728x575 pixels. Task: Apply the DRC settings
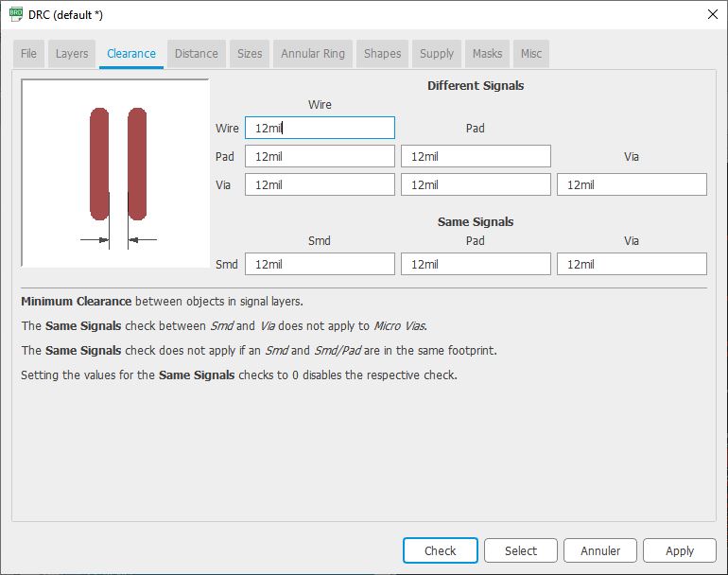pos(680,550)
